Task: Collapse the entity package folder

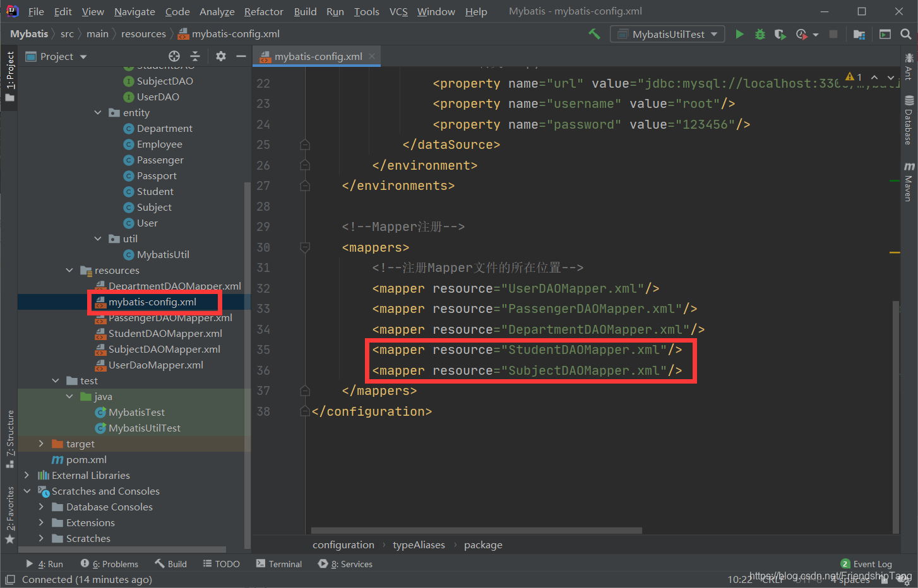Action: point(98,112)
